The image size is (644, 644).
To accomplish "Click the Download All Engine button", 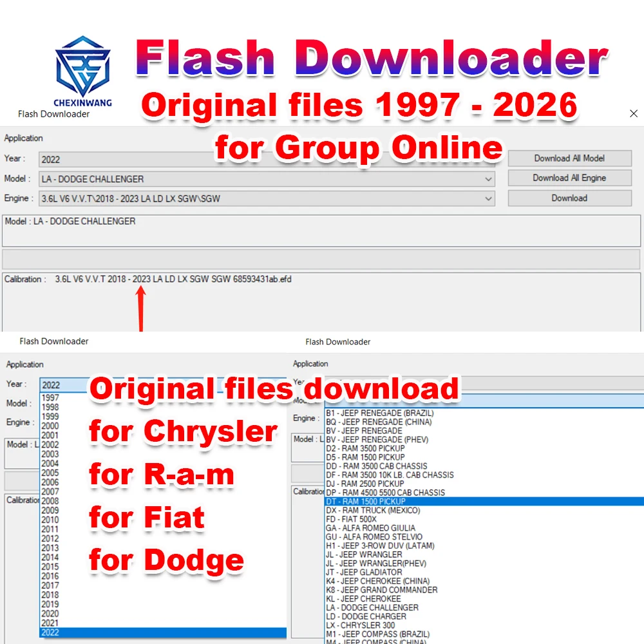I will [x=569, y=178].
